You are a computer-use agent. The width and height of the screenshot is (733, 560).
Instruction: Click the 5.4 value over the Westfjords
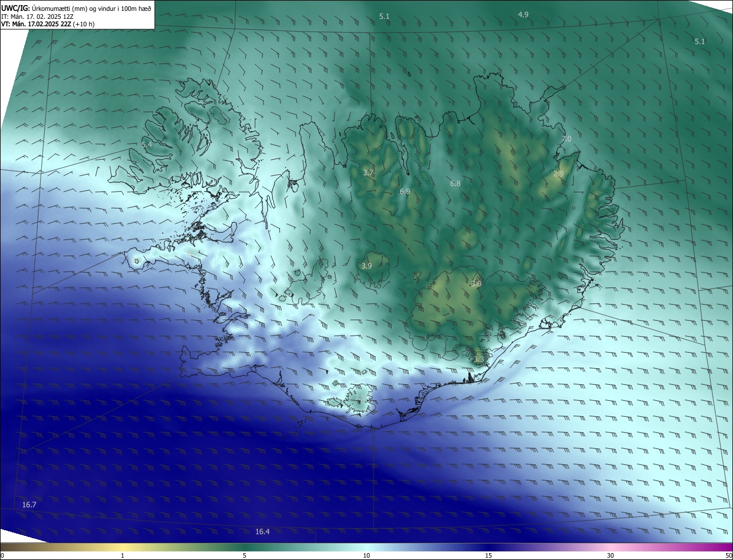coord(147,145)
